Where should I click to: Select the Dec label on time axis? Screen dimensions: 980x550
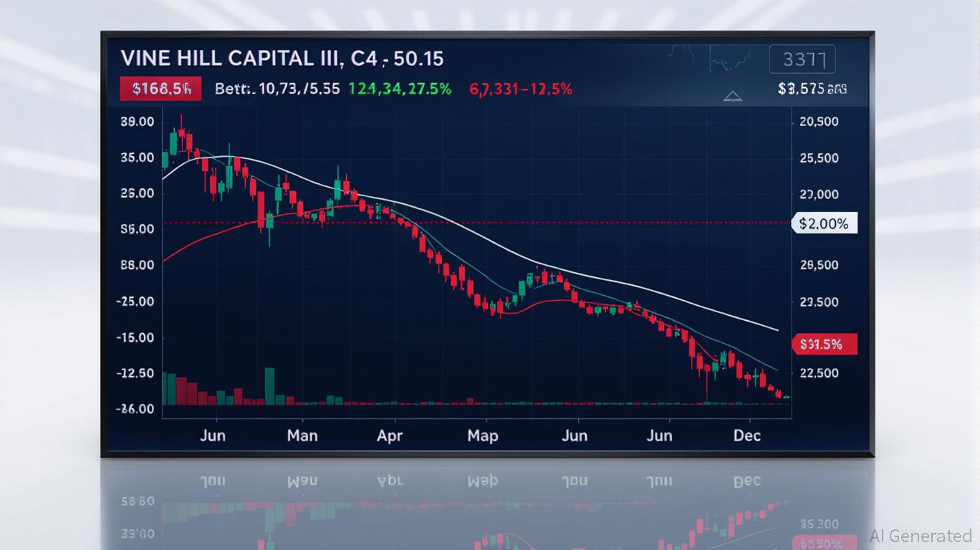747,435
